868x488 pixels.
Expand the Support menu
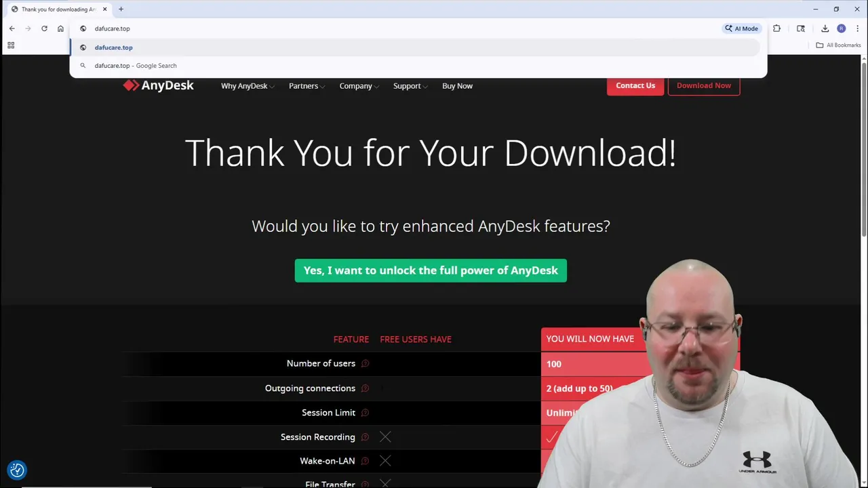coord(410,86)
